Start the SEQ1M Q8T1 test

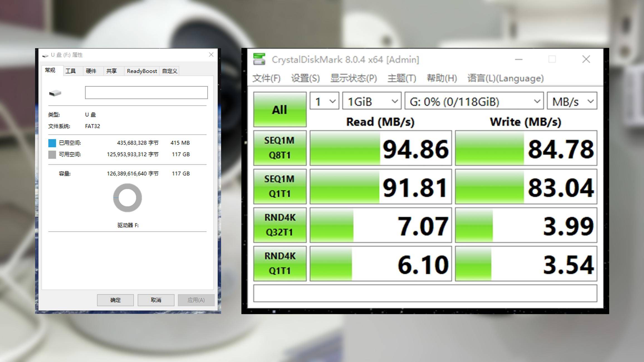point(280,148)
